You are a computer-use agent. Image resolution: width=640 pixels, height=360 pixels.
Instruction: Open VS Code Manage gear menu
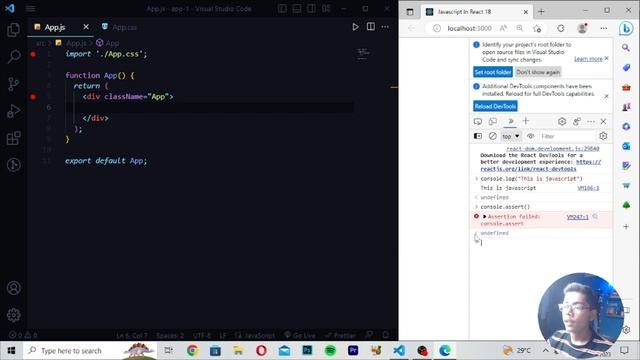click(13, 315)
